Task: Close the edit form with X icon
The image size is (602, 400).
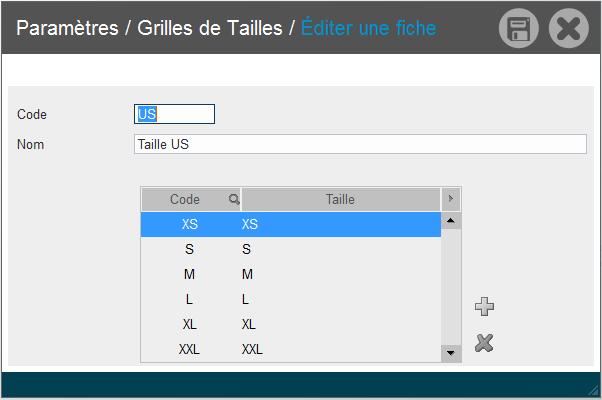Action: point(569,28)
